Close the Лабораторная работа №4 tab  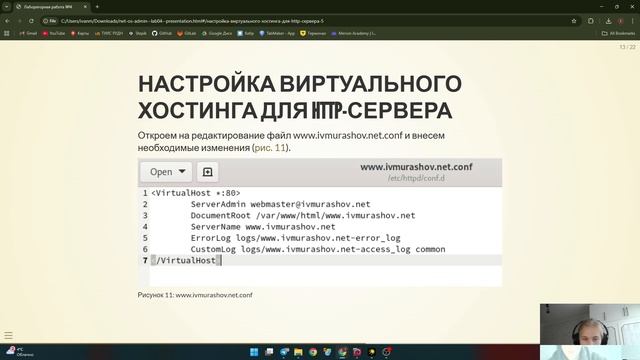[x=85, y=7]
